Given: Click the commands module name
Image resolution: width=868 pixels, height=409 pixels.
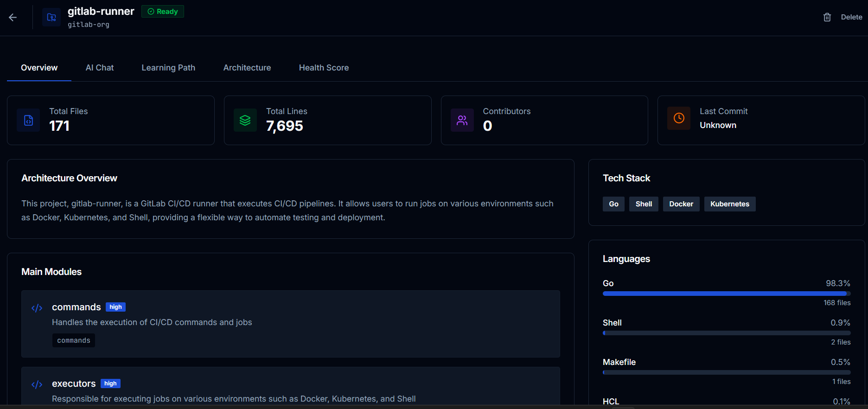Looking at the screenshot, I should (x=77, y=307).
